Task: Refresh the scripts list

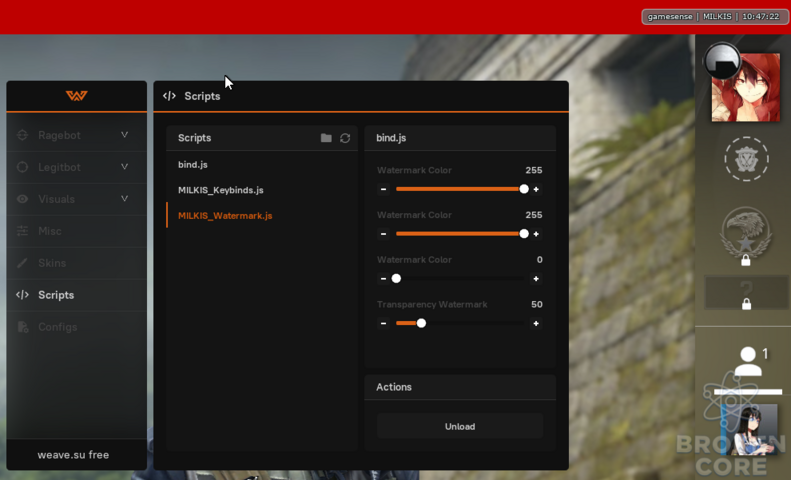Action: 345,138
